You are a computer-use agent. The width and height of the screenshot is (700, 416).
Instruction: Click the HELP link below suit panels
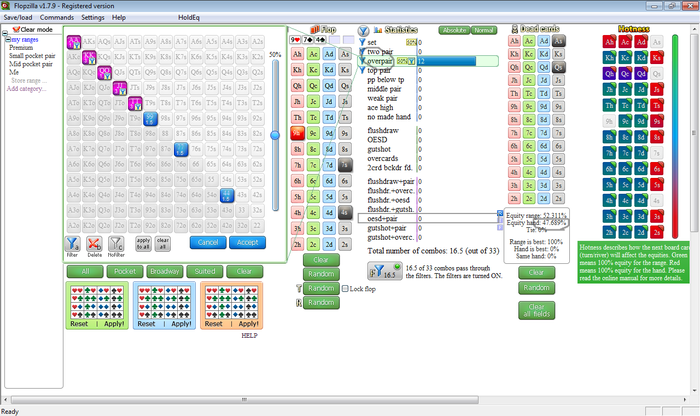pyautogui.click(x=249, y=335)
